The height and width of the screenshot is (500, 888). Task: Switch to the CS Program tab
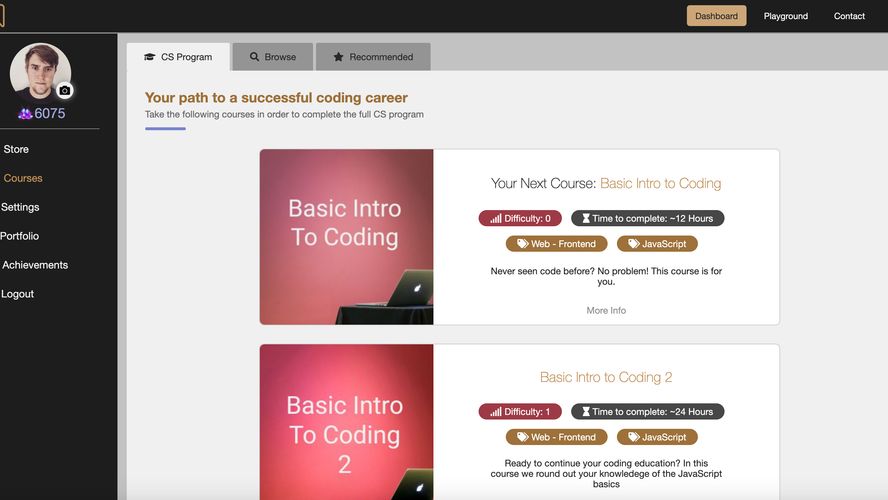pos(178,57)
